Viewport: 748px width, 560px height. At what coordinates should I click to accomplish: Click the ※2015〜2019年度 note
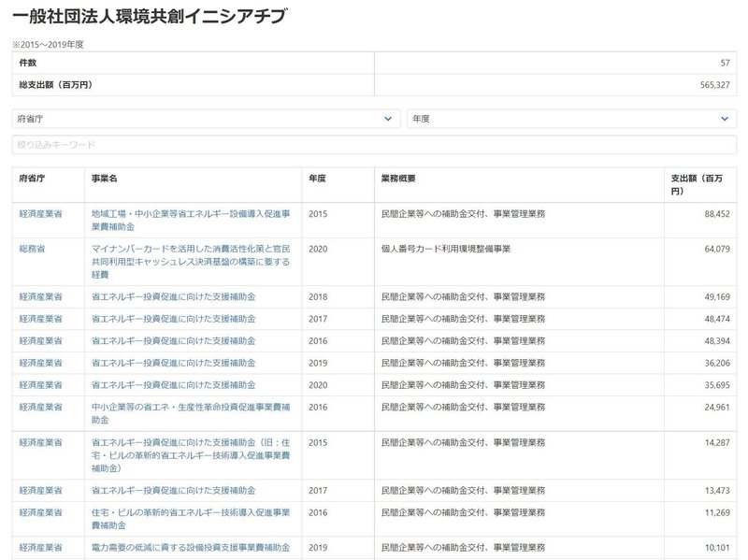(x=48, y=44)
